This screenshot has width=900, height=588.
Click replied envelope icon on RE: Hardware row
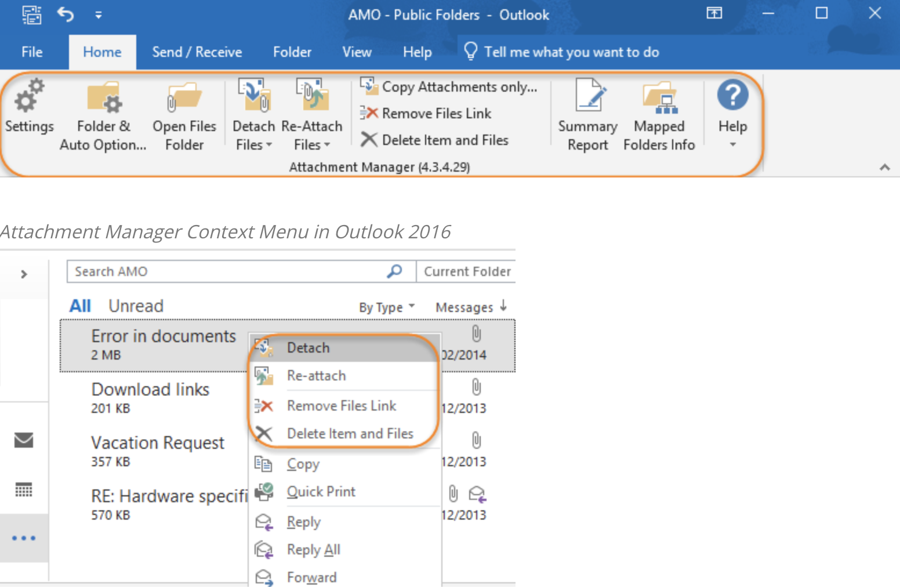(x=477, y=494)
